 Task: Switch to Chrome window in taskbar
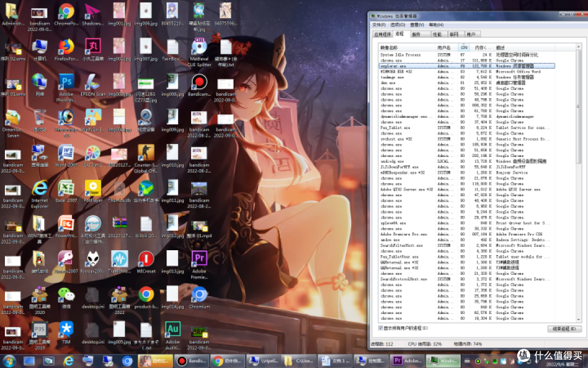(228, 361)
